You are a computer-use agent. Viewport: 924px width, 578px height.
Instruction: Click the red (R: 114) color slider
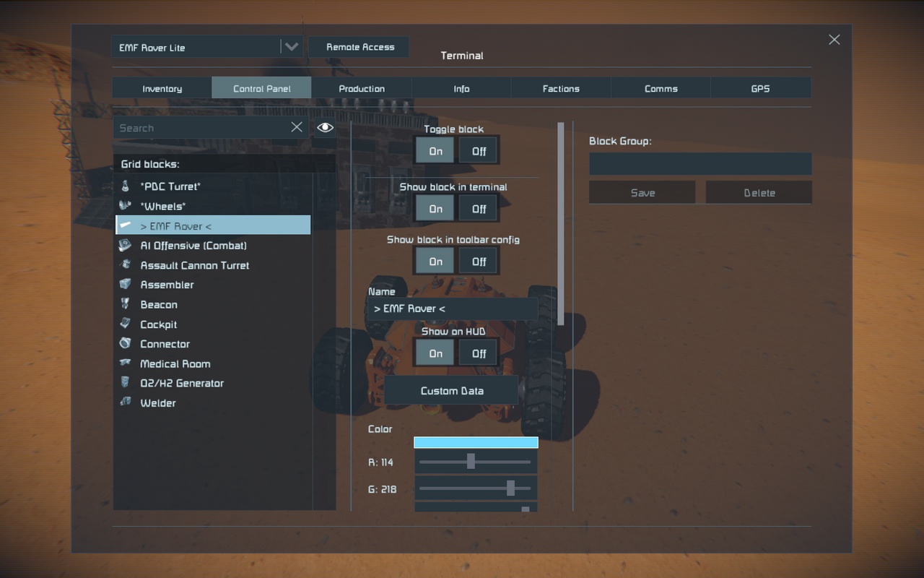click(x=476, y=462)
